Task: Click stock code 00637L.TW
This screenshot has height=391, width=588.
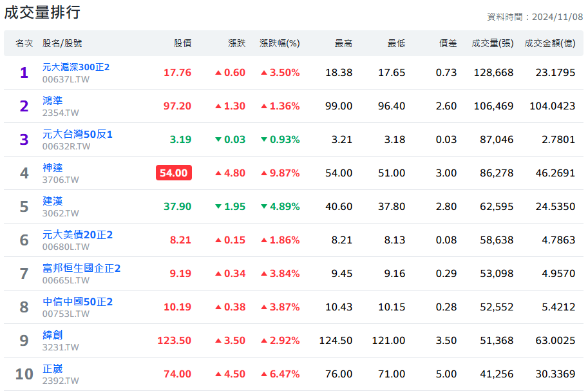Action: tap(66, 79)
